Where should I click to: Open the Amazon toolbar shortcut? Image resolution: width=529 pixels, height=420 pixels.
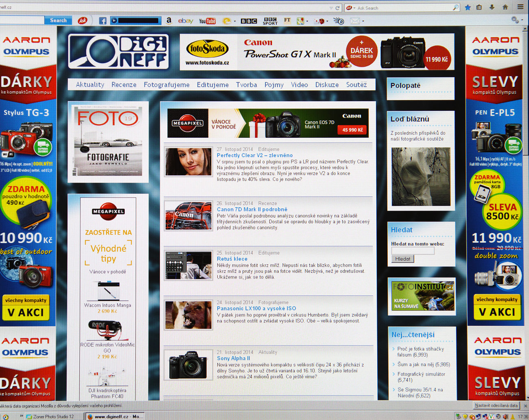pyautogui.click(x=169, y=21)
